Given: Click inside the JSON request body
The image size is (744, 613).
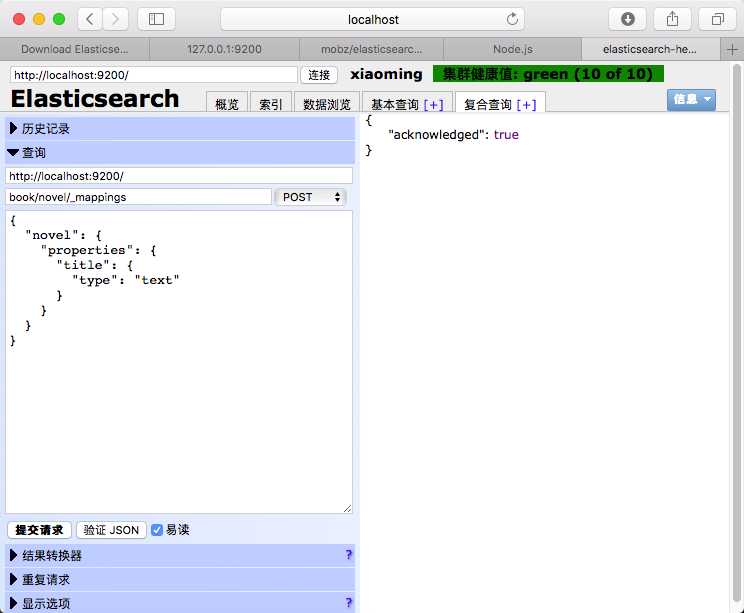Looking at the screenshot, I should [x=179, y=362].
